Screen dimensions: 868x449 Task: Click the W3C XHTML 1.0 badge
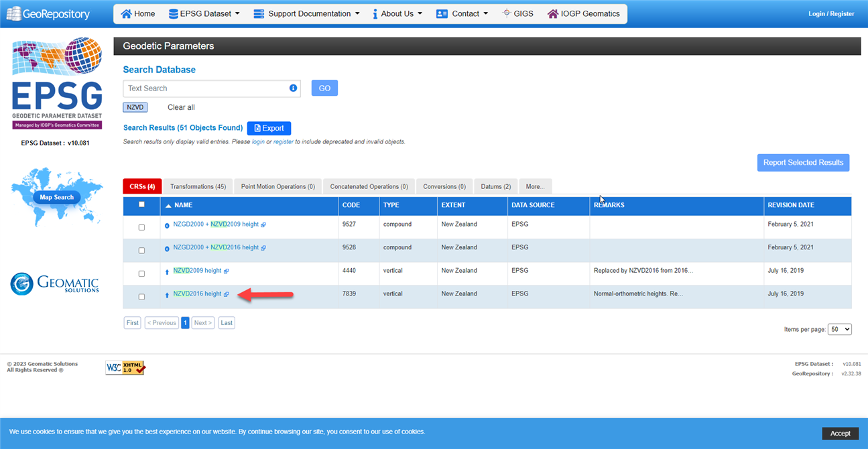tap(125, 367)
